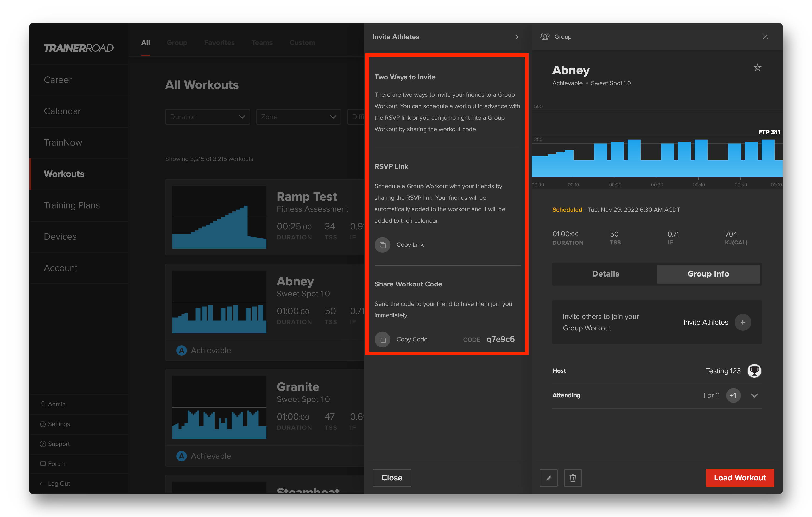Click the Copy Code text
The width and height of the screenshot is (812, 517).
pyautogui.click(x=412, y=339)
